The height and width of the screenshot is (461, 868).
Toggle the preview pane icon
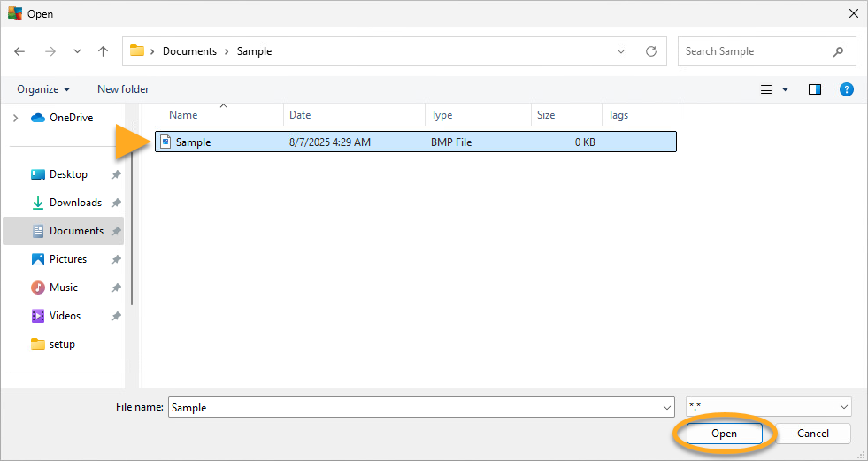pyautogui.click(x=815, y=89)
